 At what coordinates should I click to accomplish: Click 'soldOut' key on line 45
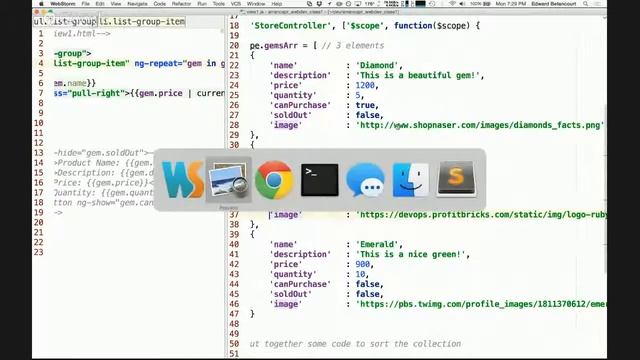tap(290, 294)
